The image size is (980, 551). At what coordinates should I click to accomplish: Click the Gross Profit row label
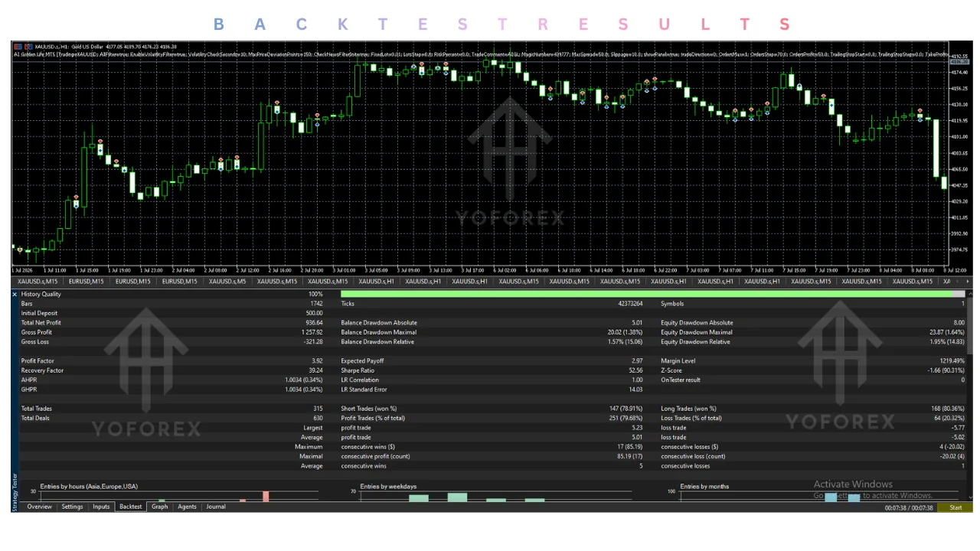click(x=37, y=332)
